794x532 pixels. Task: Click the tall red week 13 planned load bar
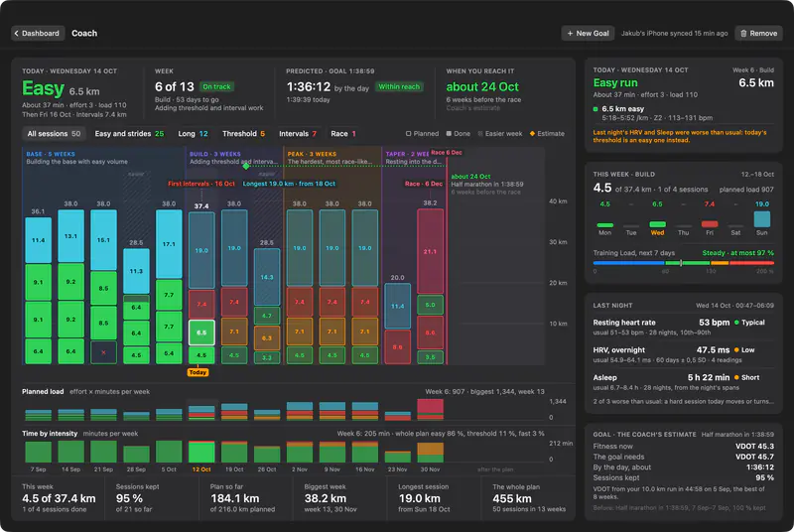click(x=430, y=409)
